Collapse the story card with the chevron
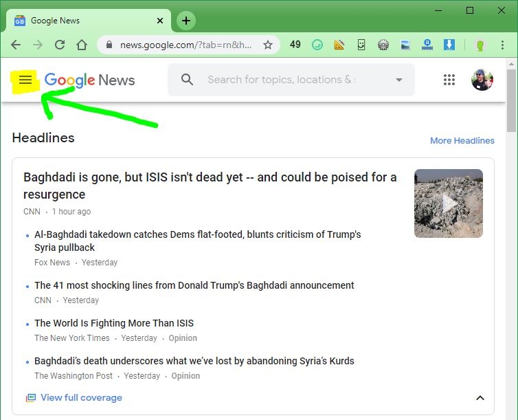 (x=480, y=398)
